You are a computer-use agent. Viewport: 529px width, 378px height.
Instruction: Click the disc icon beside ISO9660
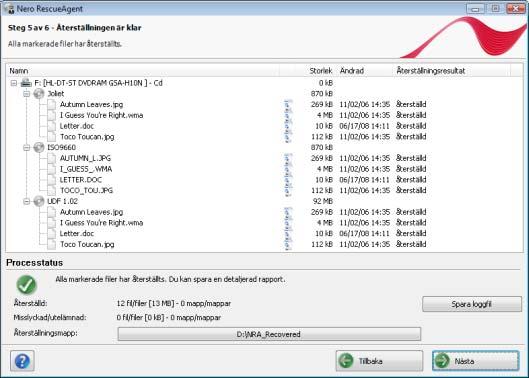coord(39,147)
